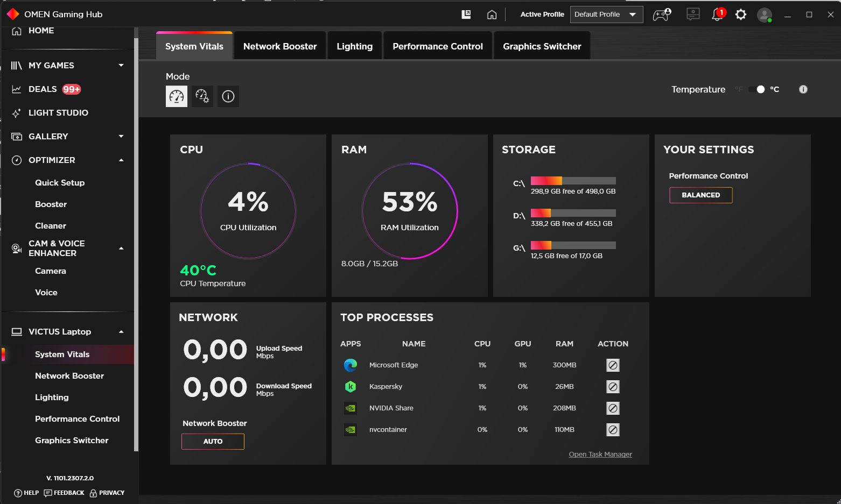Click the C:\ storage usage bar
Image resolution: width=841 pixels, height=504 pixels.
(573, 181)
